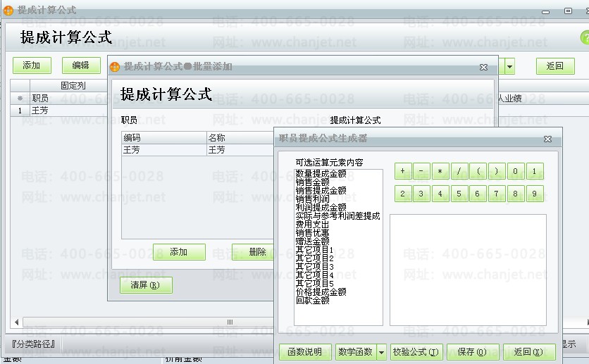Choose 销售利润 in the element list
The image size is (589, 364).
312,199
